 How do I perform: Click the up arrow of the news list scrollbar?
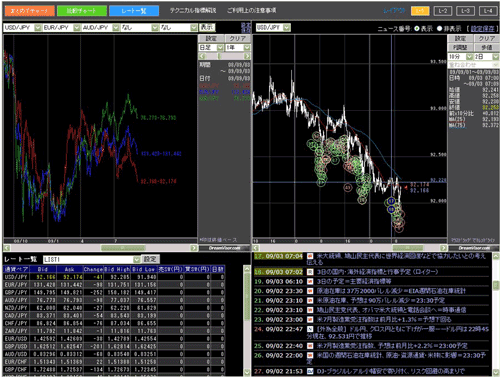coord(496,256)
